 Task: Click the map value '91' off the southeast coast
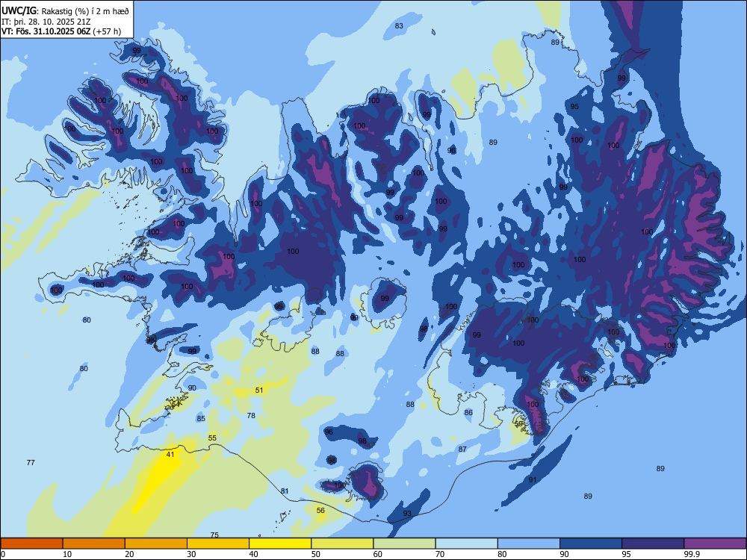pyautogui.click(x=533, y=479)
